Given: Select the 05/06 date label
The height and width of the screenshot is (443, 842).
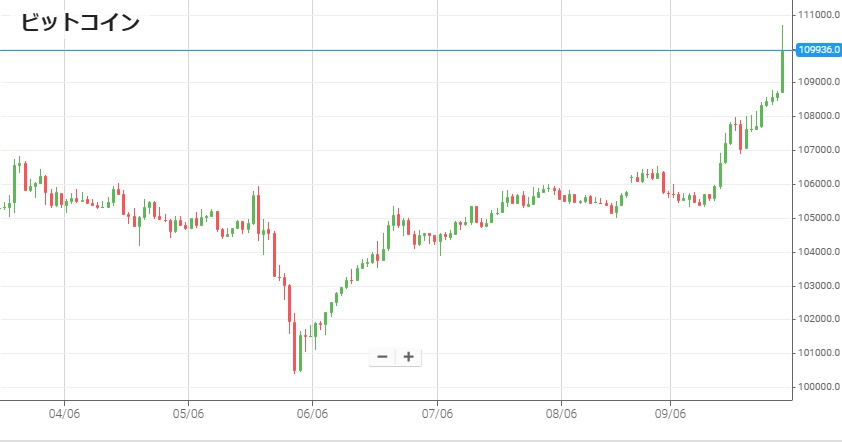Looking at the screenshot, I should click(x=188, y=412).
